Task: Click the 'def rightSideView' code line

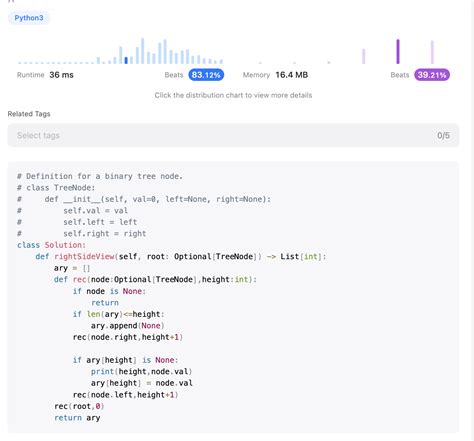Action: point(181,257)
